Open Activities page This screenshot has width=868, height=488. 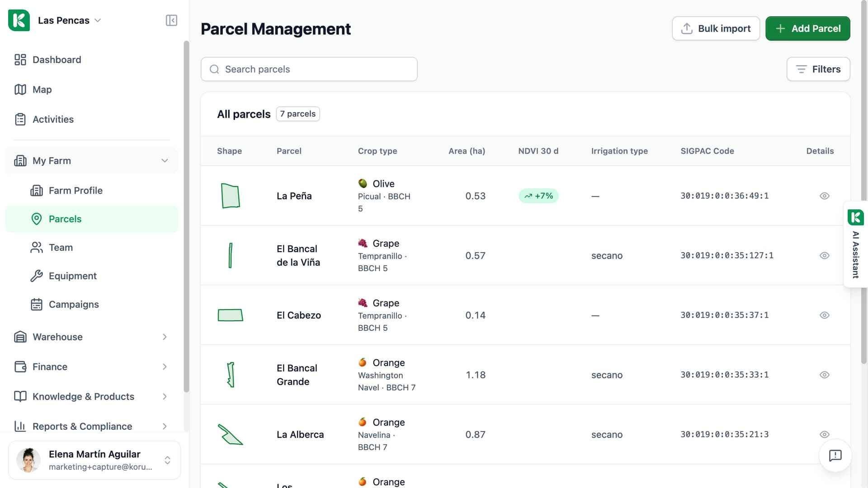coord(92,119)
